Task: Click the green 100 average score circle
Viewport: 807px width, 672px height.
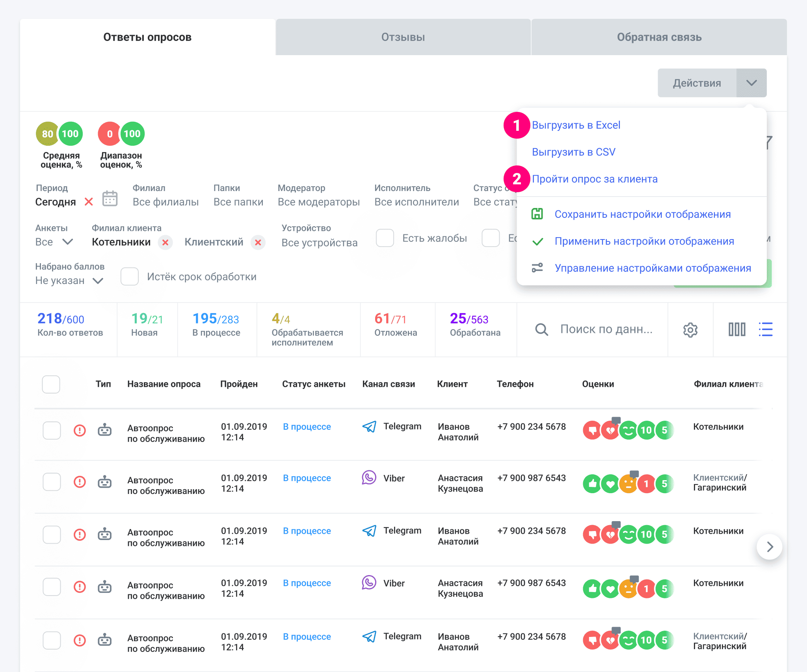Action: (x=70, y=134)
